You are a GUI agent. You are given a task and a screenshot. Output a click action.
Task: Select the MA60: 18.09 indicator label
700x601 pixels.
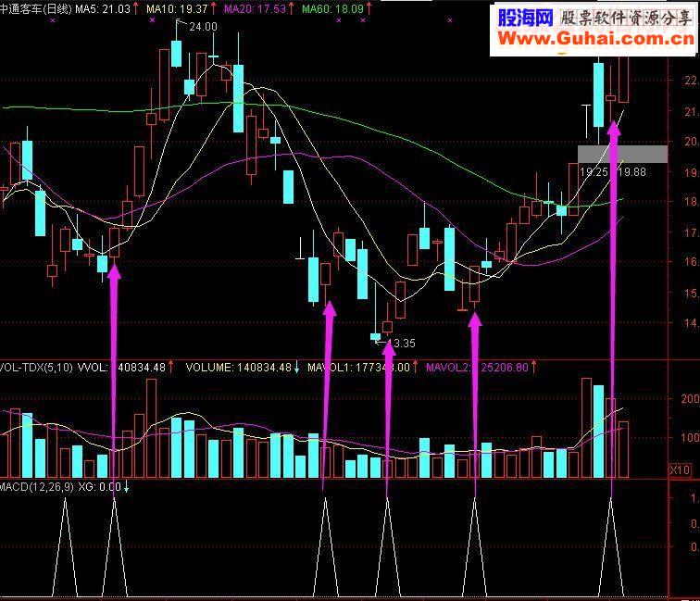coord(333,8)
